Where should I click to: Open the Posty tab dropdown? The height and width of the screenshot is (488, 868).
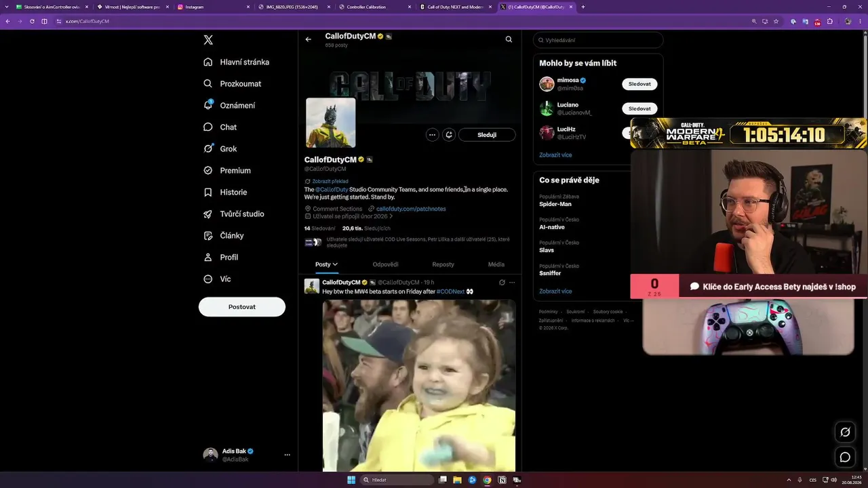(x=326, y=264)
